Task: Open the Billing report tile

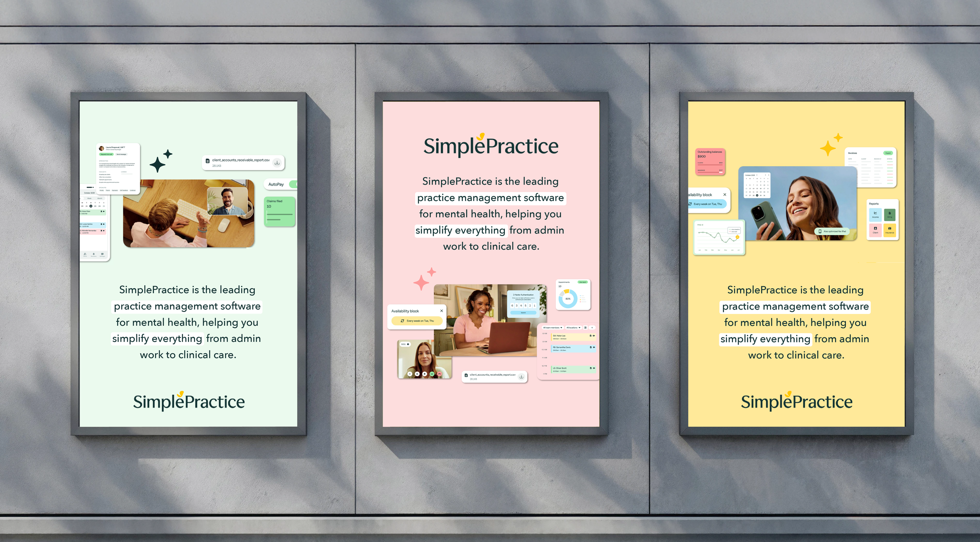Action: [x=890, y=215]
